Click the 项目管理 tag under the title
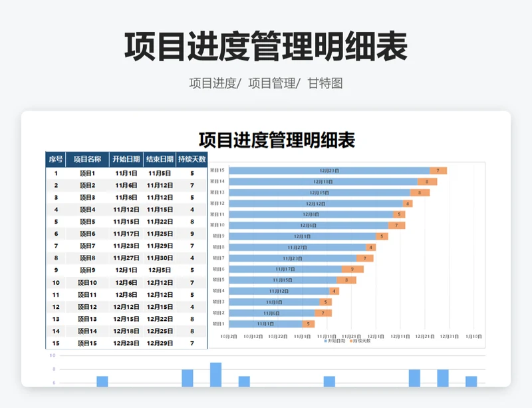Image resolution: width=532 pixels, height=408 pixels. tap(272, 83)
